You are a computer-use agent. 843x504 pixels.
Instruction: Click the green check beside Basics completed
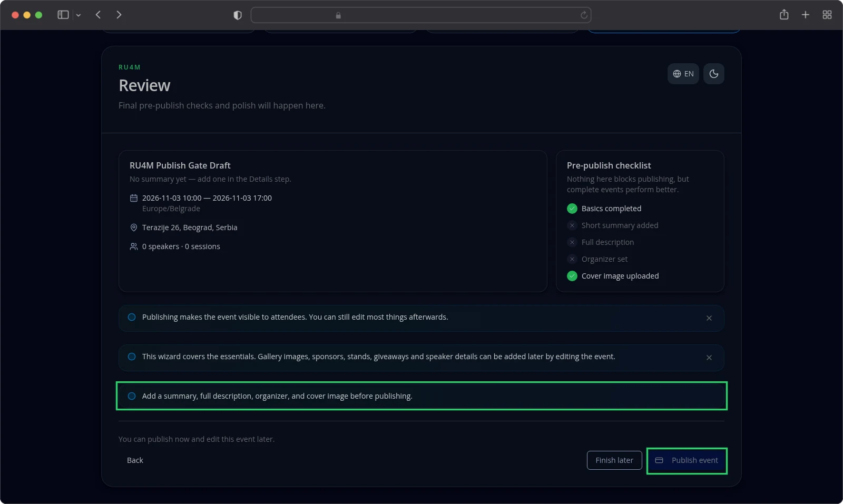[x=572, y=209]
